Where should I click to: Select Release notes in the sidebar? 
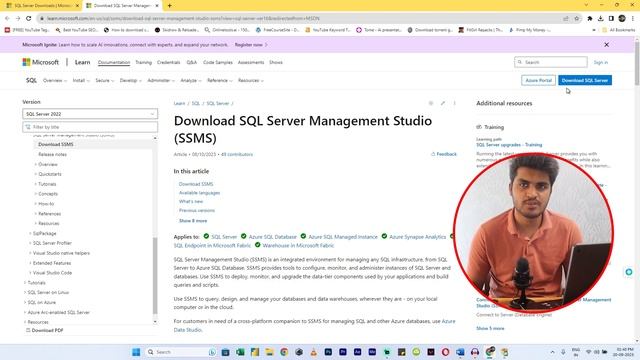pos(52,154)
